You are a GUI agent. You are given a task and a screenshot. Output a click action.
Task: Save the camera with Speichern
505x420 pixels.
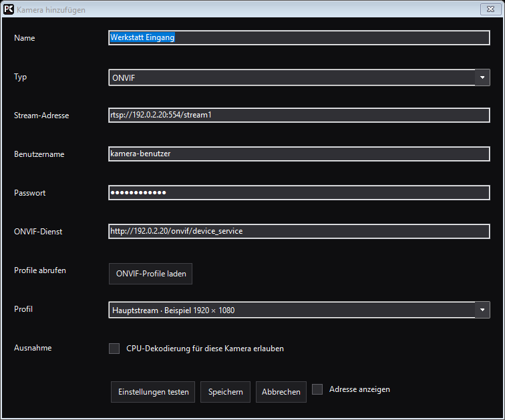(226, 392)
